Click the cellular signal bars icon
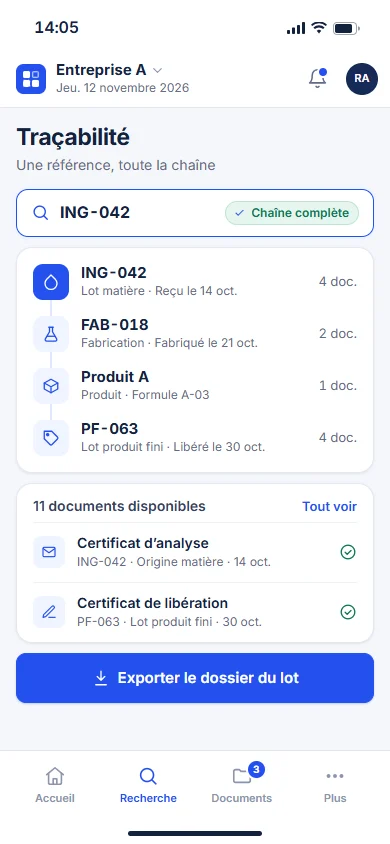The image size is (390, 844). pos(296,29)
